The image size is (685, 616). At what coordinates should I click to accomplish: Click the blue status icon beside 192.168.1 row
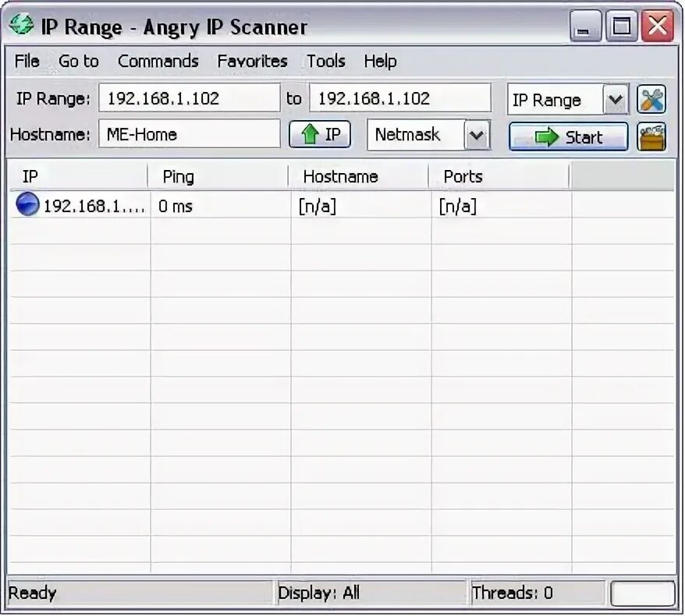coord(27,204)
